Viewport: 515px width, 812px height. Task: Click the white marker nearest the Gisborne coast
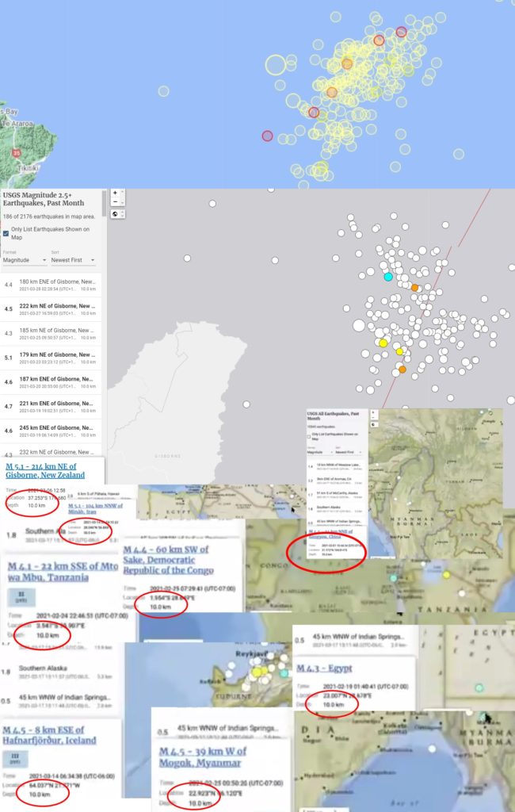point(246,404)
